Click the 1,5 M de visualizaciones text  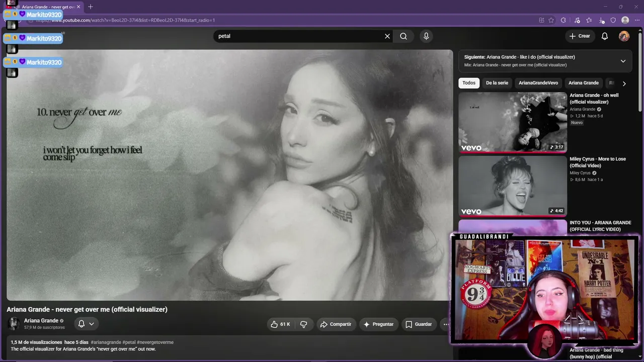point(37,342)
